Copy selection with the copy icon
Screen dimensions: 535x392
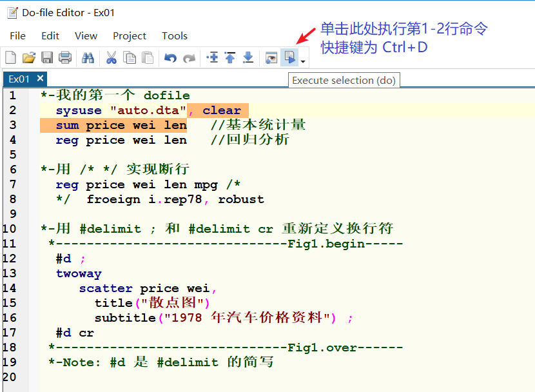(x=130, y=57)
